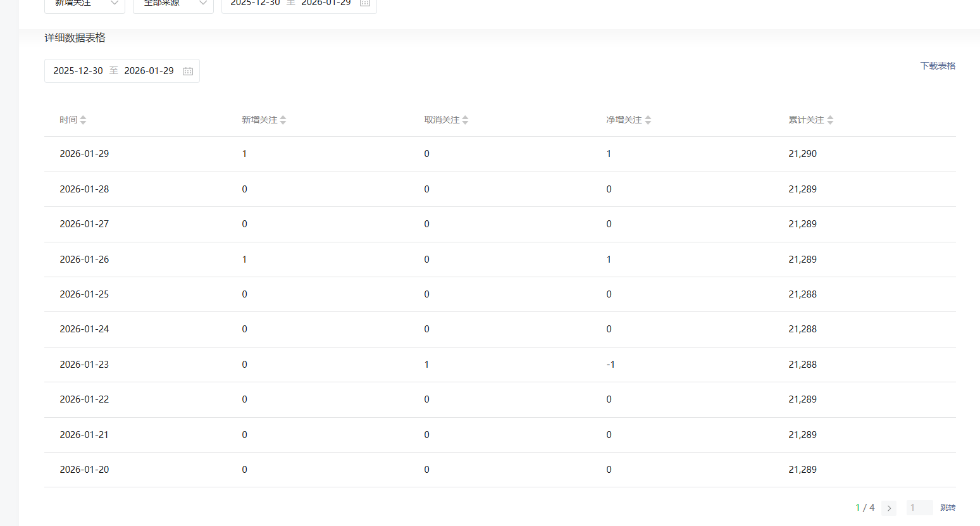Click calendar icon in top date filter
Viewport: 980px width, 526px height.
(x=365, y=3)
